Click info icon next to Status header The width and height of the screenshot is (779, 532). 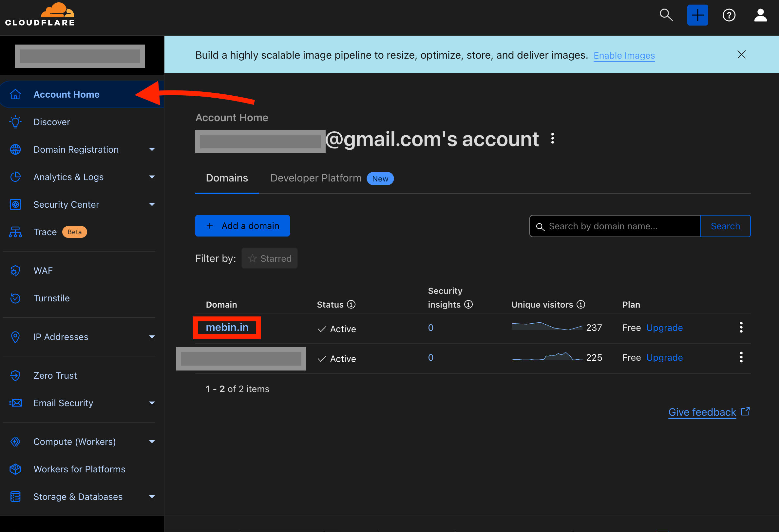(x=351, y=304)
